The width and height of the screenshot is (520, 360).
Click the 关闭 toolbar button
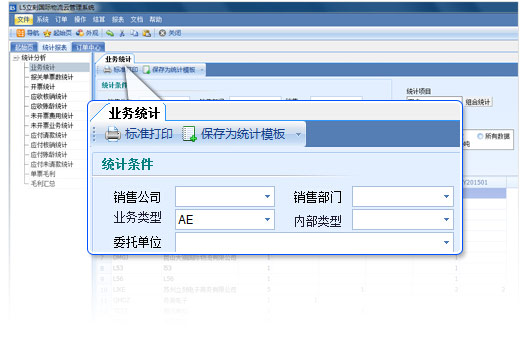[170, 33]
